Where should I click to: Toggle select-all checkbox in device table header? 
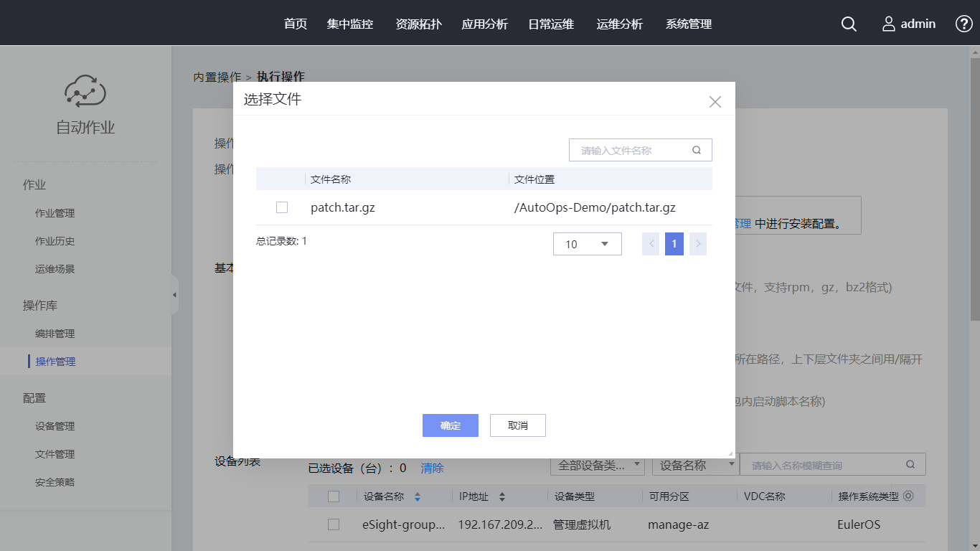(334, 496)
